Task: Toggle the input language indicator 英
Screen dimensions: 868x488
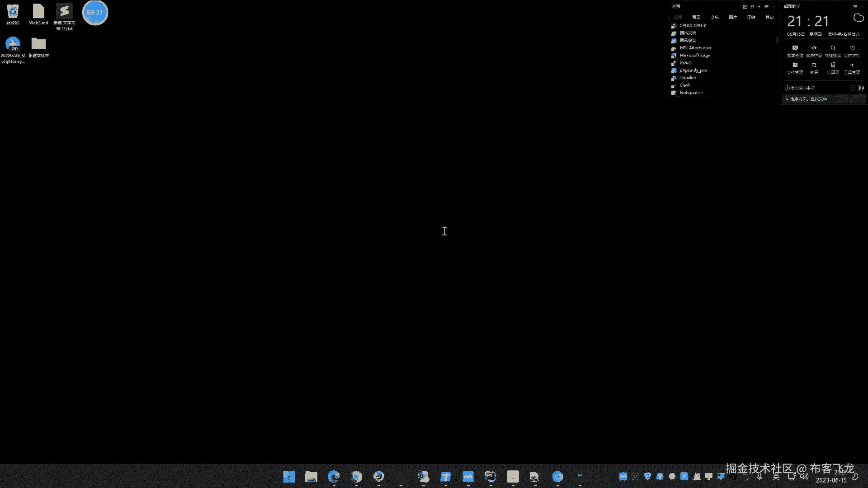Action: tap(776, 477)
